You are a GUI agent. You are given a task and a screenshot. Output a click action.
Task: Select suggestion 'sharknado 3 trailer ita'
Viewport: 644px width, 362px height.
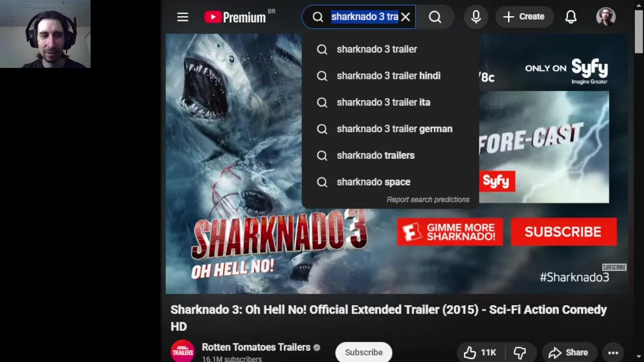pos(390,103)
